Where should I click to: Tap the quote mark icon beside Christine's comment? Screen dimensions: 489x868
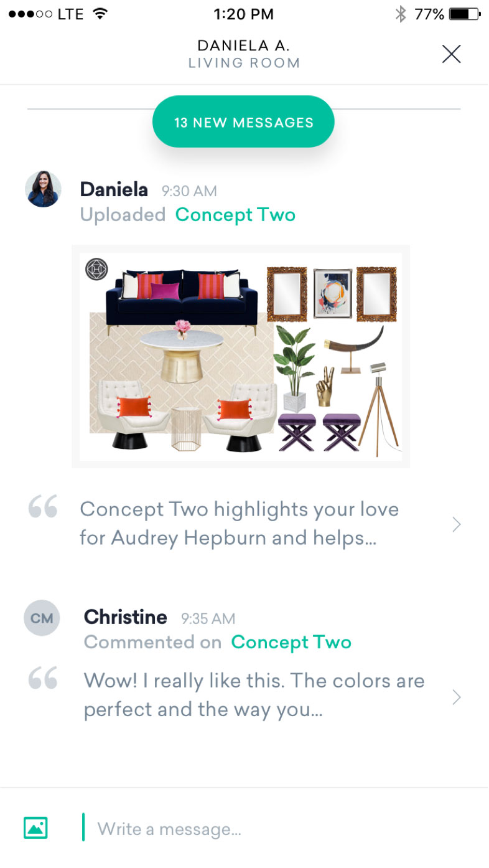[x=43, y=678]
